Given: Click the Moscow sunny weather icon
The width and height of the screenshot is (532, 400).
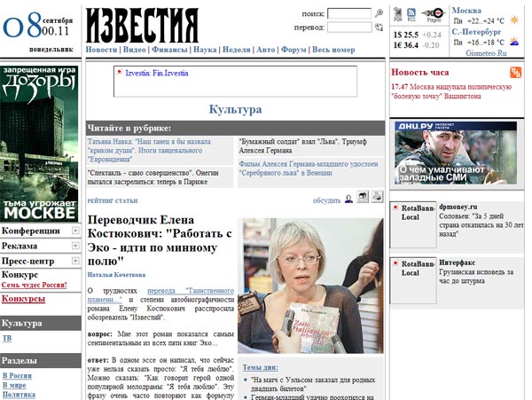Looking at the screenshot, I should coord(514,20).
